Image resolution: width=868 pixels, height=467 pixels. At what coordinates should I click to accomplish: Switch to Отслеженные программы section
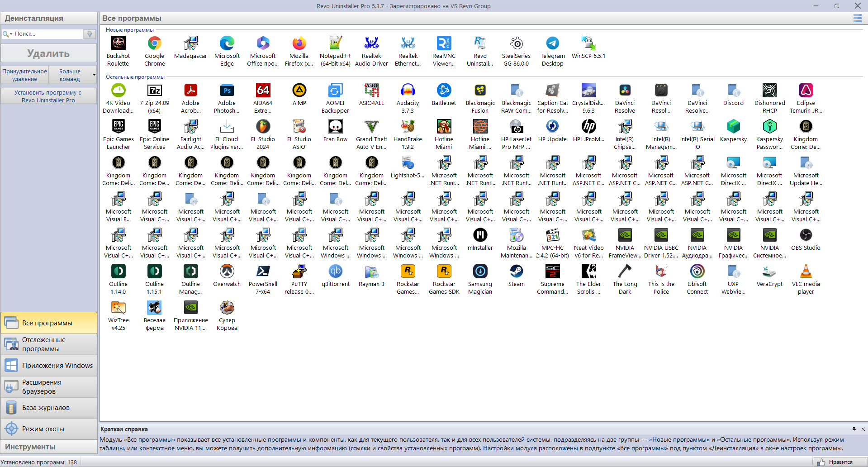pos(48,344)
